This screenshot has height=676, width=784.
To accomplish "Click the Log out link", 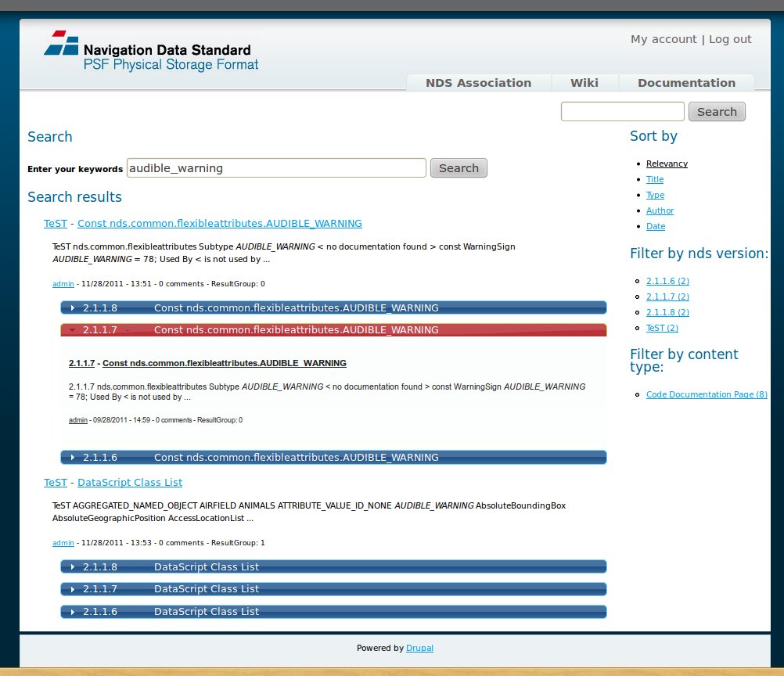I will coord(730,39).
